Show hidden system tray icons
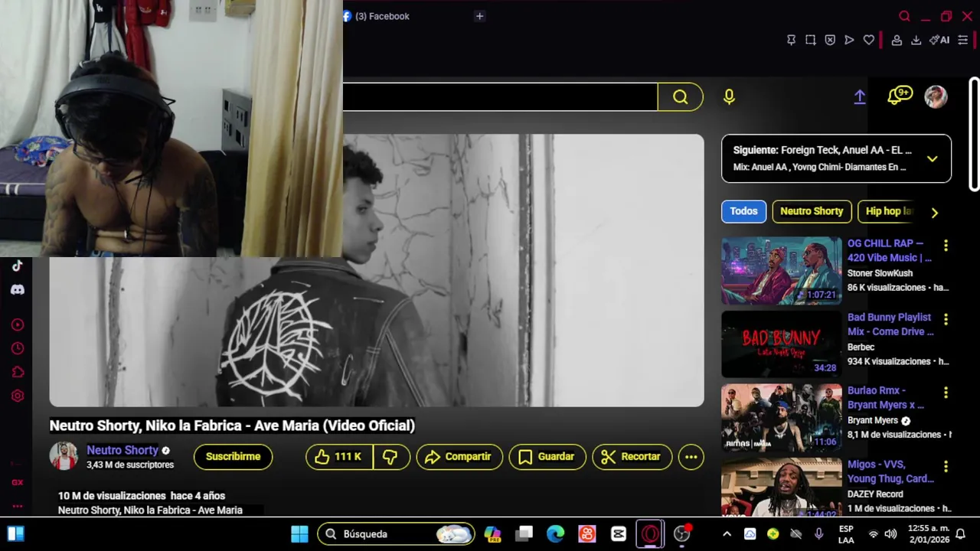Viewport: 980px width, 551px height. click(727, 534)
